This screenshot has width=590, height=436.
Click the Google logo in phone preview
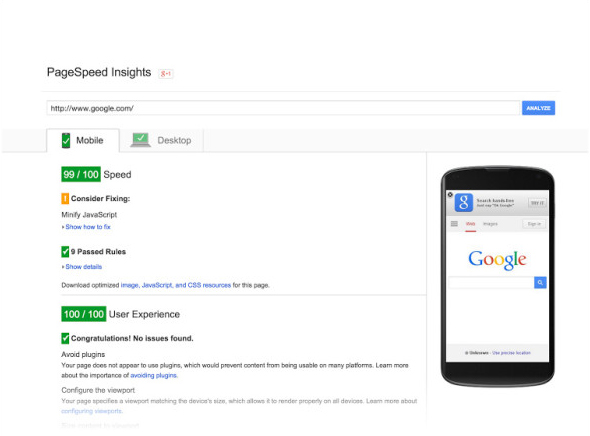click(x=497, y=259)
